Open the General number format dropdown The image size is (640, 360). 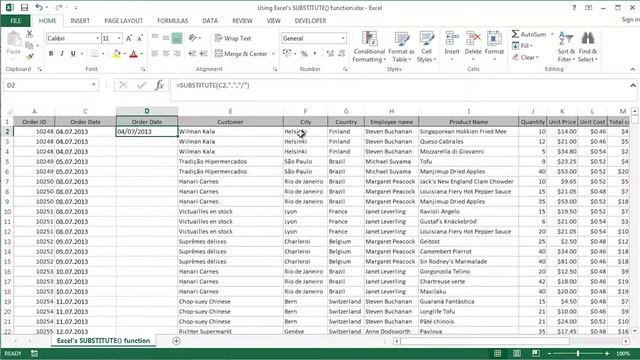[x=343, y=38]
